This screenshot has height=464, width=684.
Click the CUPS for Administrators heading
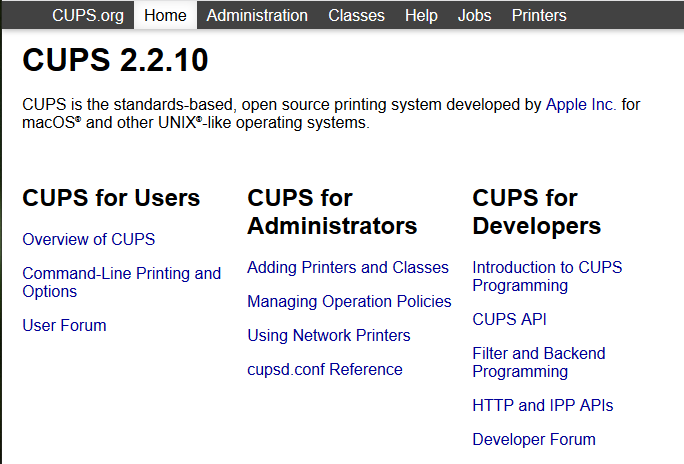[x=332, y=212]
